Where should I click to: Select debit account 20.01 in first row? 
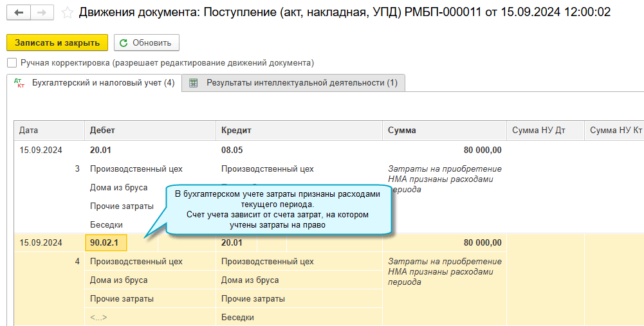tap(100, 150)
